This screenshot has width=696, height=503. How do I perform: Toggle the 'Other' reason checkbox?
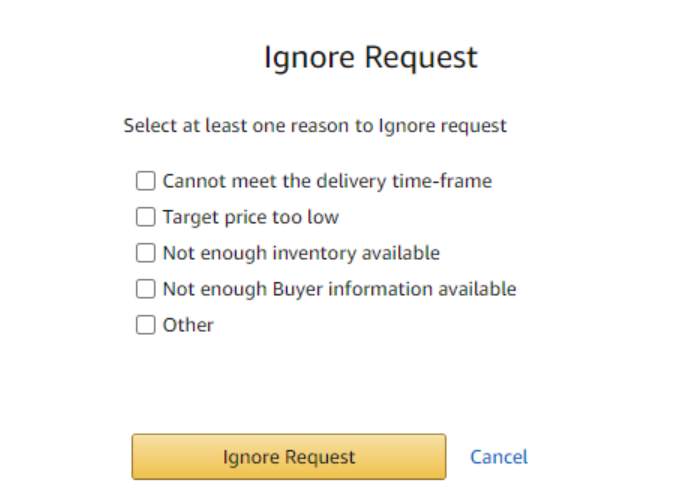click(146, 325)
